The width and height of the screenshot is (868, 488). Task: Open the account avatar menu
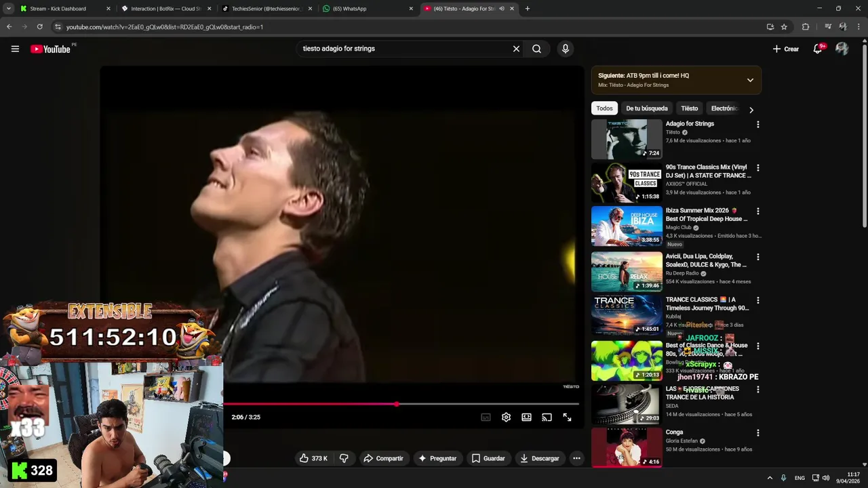pos(842,49)
